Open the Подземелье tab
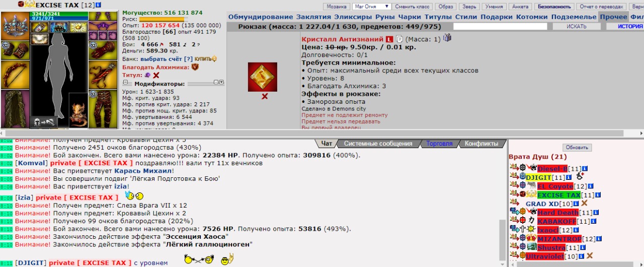 point(574,17)
